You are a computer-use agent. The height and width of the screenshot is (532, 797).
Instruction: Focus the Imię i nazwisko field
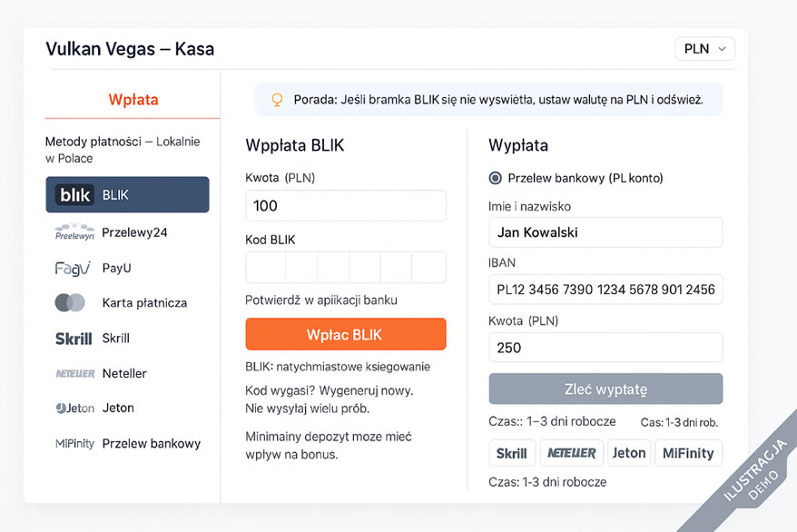point(605,232)
